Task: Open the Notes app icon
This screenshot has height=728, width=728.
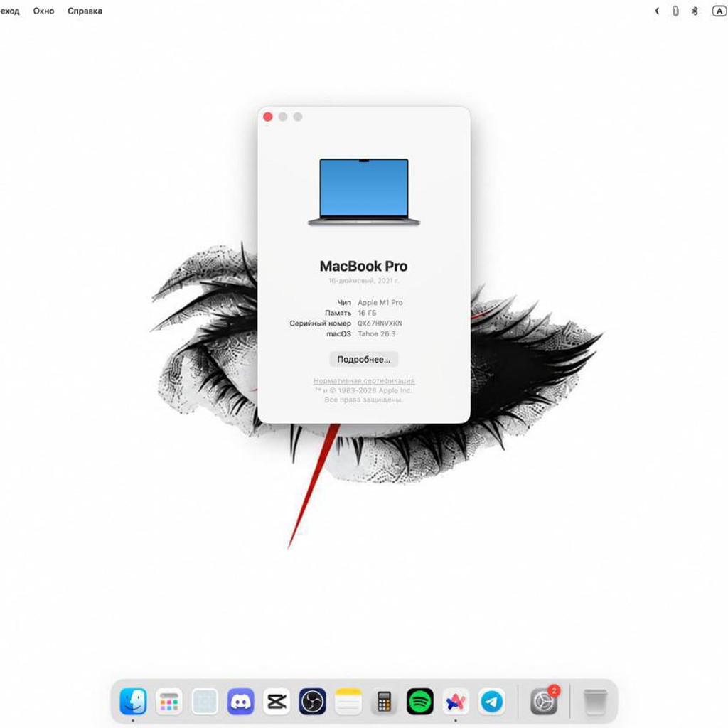Action: tap(348, 701)
